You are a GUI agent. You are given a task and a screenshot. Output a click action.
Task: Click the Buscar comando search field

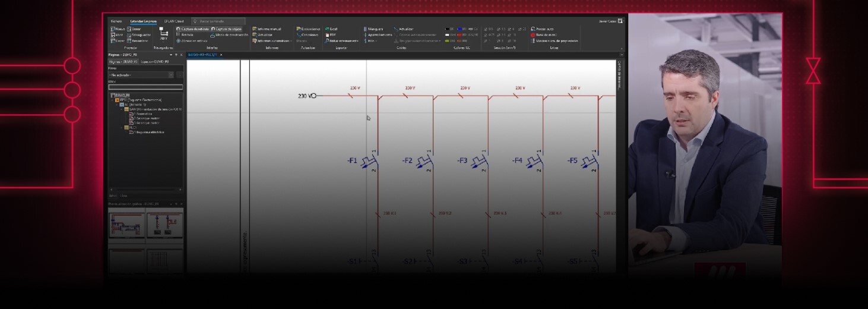point(218,21)
